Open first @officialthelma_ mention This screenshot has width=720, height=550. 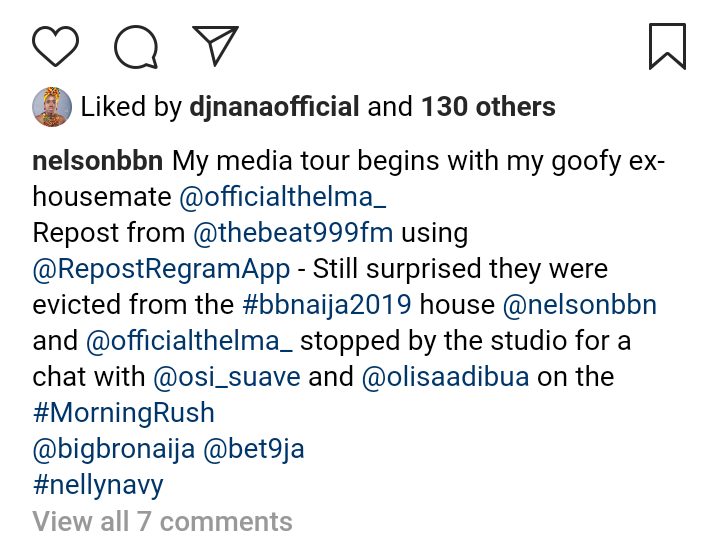pyautogui.click(x=284, y=198)
